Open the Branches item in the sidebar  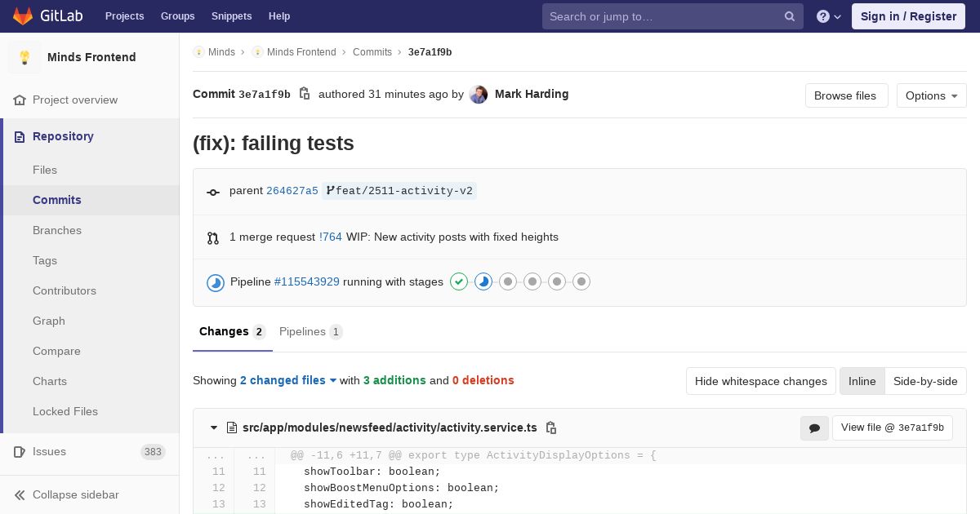pyautogui.click(x=57, y=230)
